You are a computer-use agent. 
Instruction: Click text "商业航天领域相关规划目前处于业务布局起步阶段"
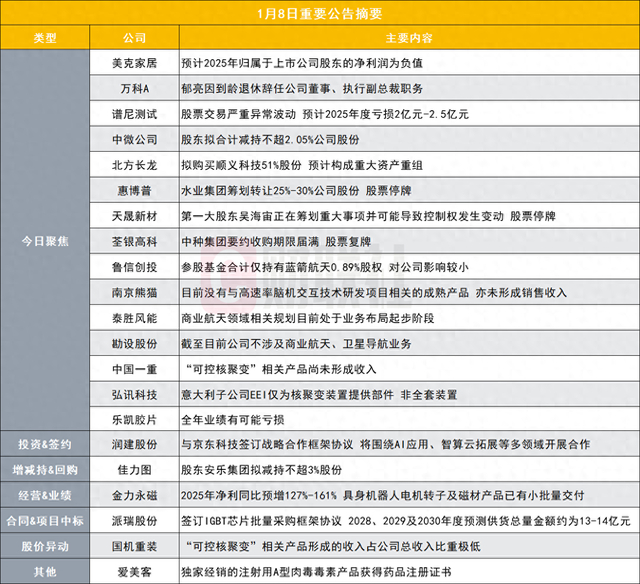click(x=307, y=318)
